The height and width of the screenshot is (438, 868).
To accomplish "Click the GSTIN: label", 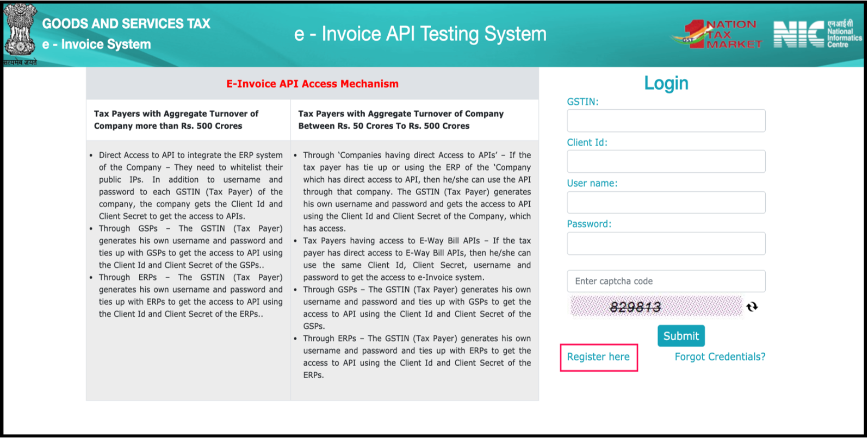I will (x=582, y=102).
